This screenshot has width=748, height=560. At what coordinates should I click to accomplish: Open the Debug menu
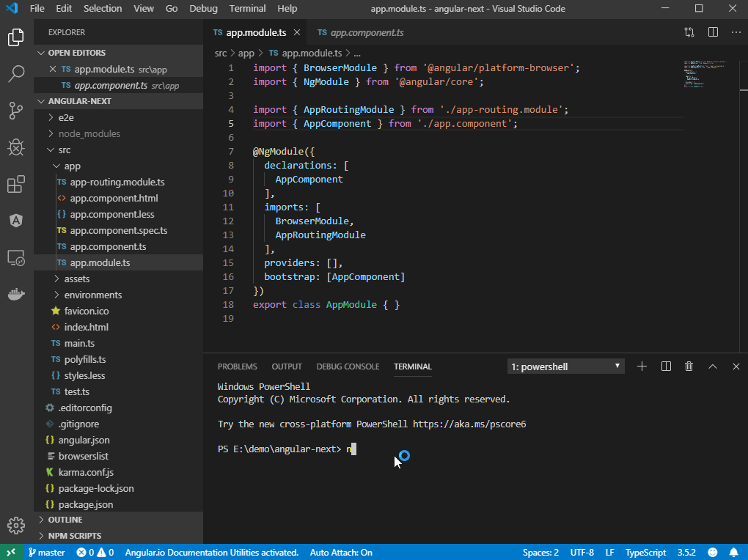point(203,9)
